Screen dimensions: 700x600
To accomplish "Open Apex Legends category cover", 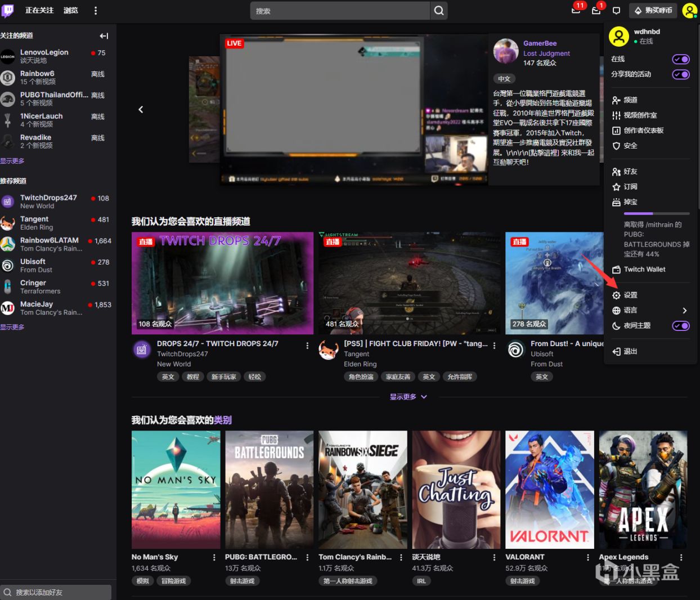I will (643, 490).
